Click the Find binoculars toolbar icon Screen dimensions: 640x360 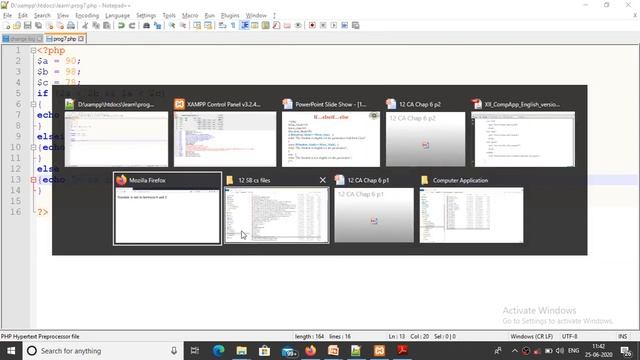[146, 25]
